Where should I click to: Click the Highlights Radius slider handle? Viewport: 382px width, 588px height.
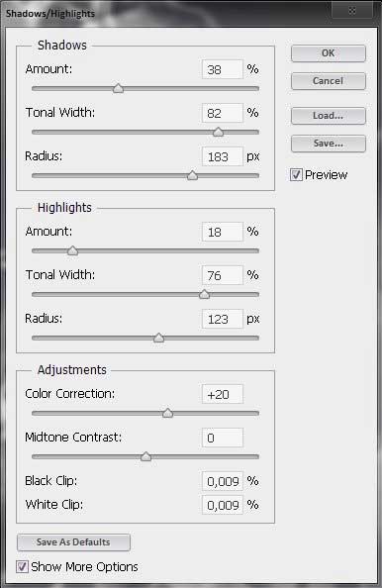pos(159,338)
